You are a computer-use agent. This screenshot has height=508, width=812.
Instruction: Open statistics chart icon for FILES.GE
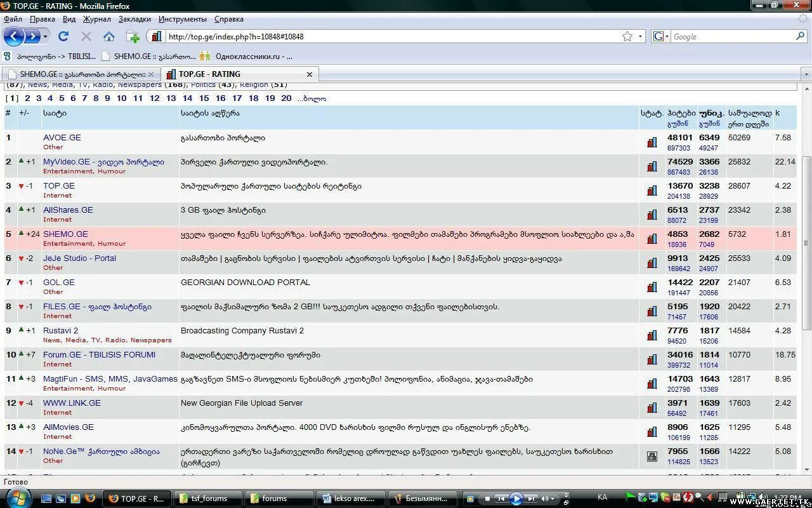click(652, 311)
